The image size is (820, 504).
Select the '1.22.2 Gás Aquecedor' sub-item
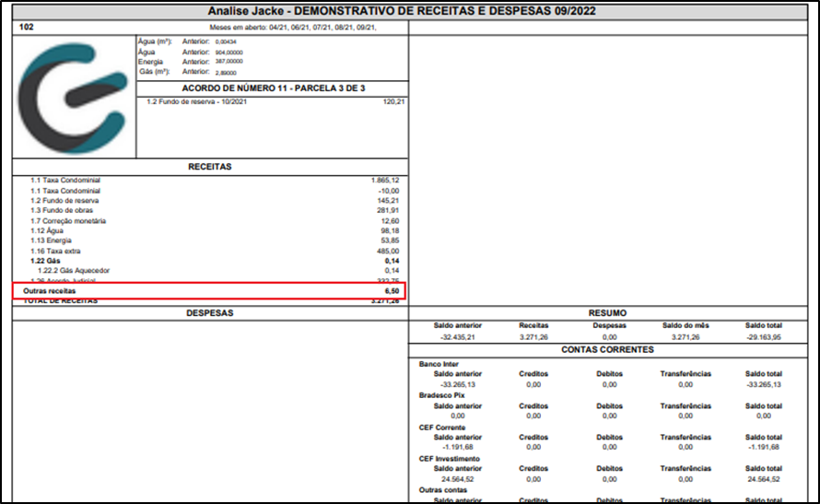click(74, 271)
